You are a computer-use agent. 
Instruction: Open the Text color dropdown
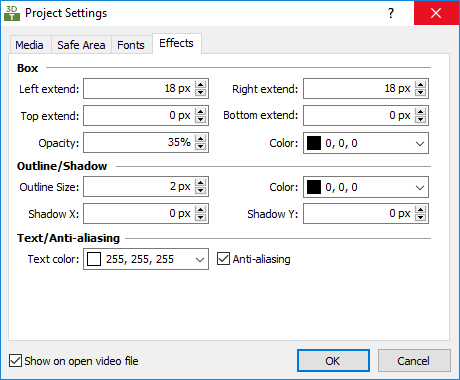pos(146,259)
